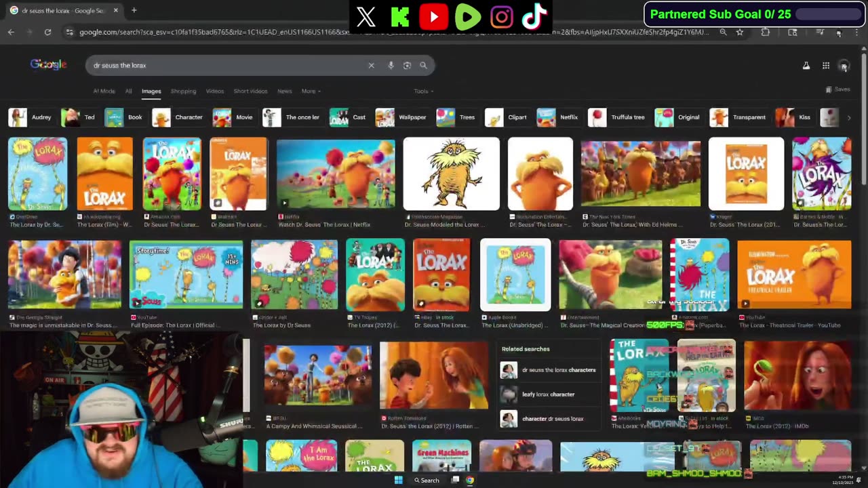The width and height of the screenshot is (868, 488).
Task: Switch to the AI Mode tab
Action: pyautogui.click(x=104, y=91)
